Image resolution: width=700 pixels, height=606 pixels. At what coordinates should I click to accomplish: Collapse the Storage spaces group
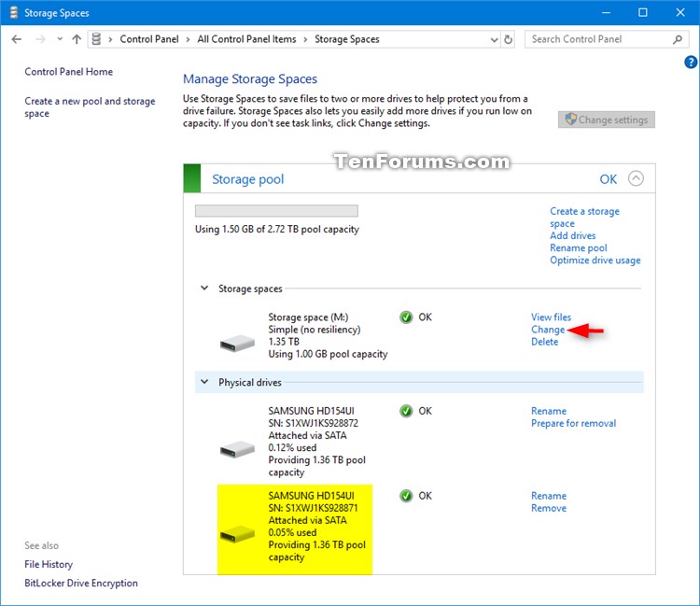204,288
